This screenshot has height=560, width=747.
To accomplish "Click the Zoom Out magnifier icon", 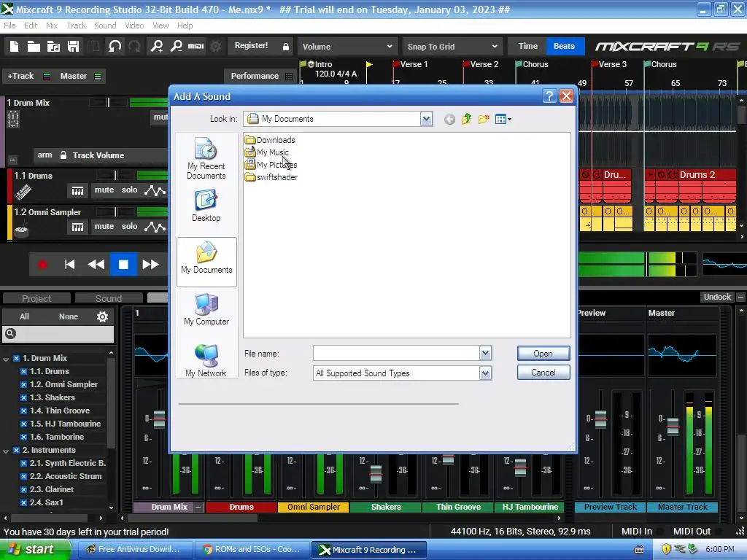I will click(x=177, y=46).
